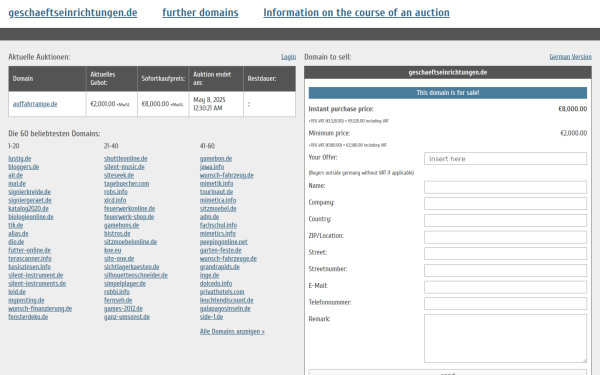Image resolution: width=600 pixels, height=375 pixels.
Task: Open bloggers.de domain link
Action: tap(24, 167)
